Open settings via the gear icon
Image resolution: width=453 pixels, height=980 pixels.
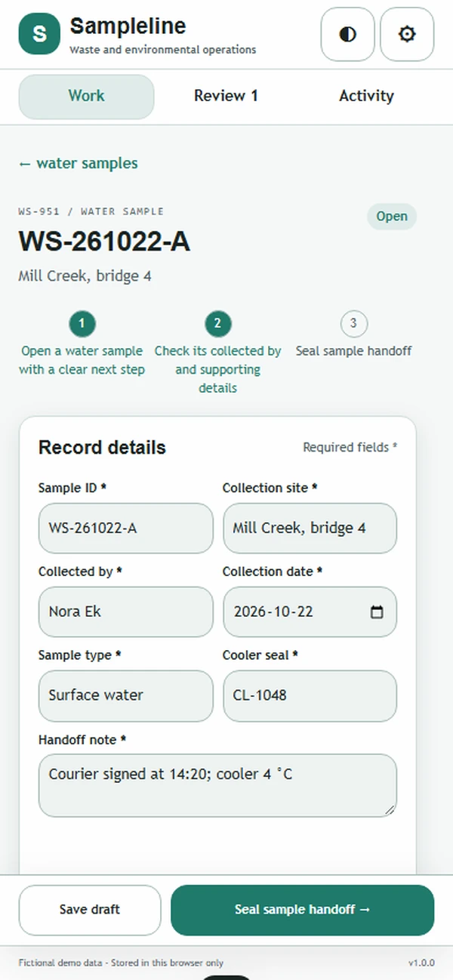(407, 34)
